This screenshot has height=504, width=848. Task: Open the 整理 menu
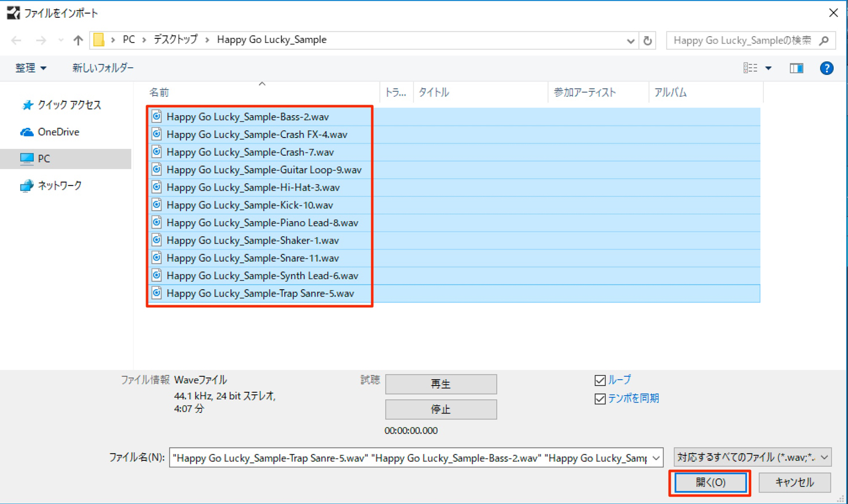pyautogui.click(x=30, y=68)
